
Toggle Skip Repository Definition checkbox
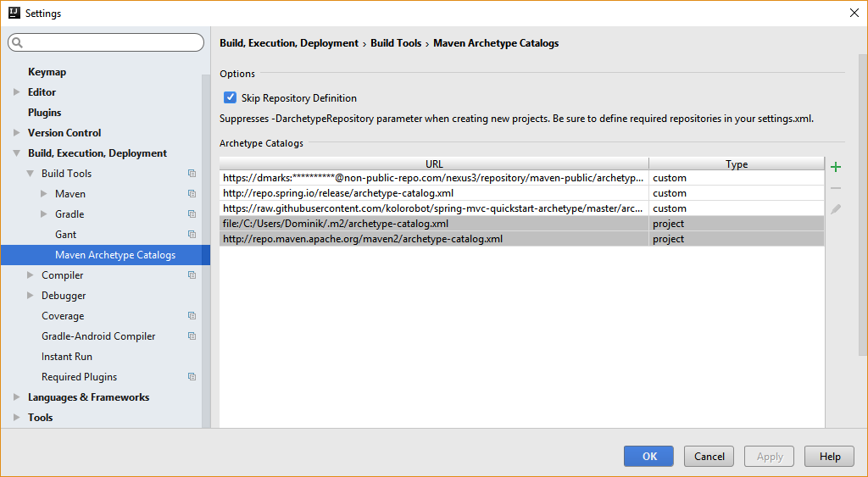(x=230, y=98)
